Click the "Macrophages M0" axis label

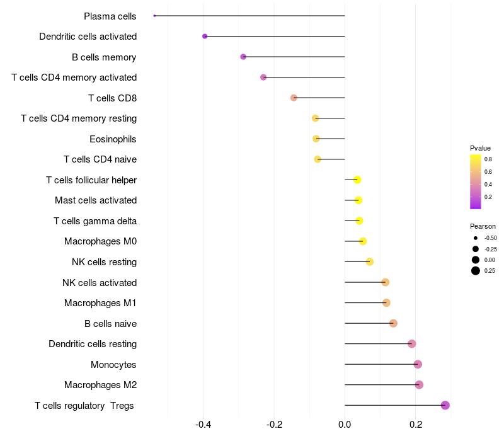click(100, 241)
